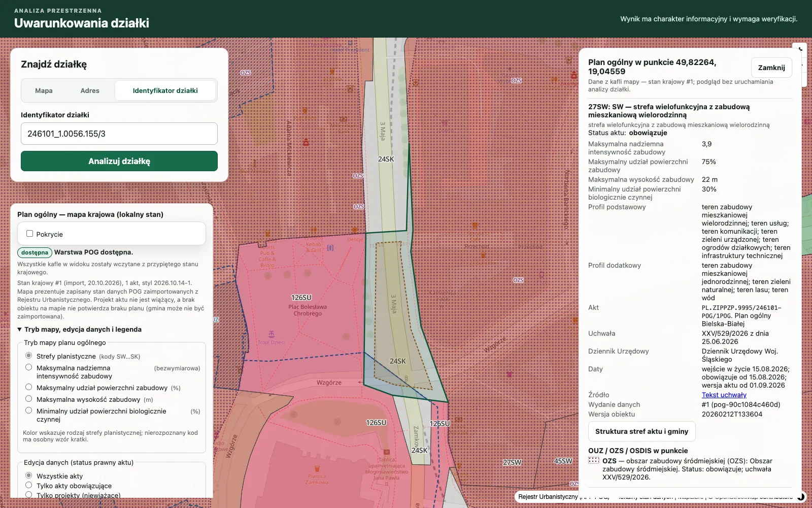Switch to the Mapa tab
812x508 pixels.
coord(44,90)
